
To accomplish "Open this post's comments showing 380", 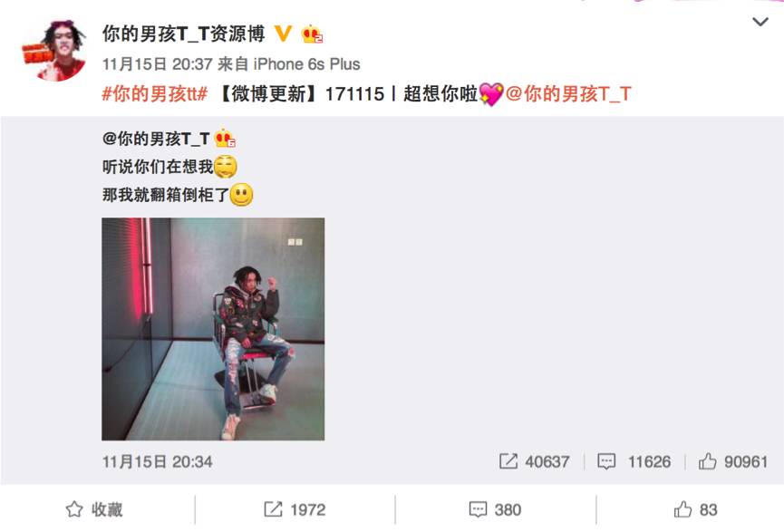I will click(x=495, y=509).
